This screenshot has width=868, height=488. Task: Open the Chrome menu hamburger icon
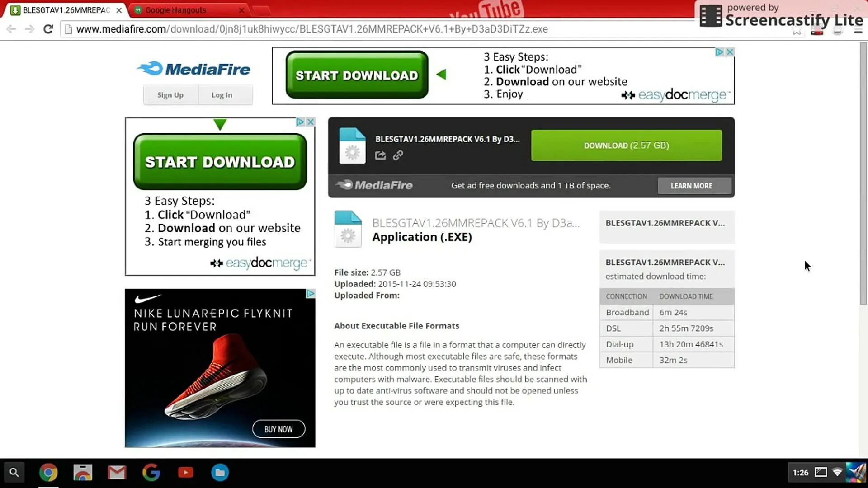(x=858, y=30)
